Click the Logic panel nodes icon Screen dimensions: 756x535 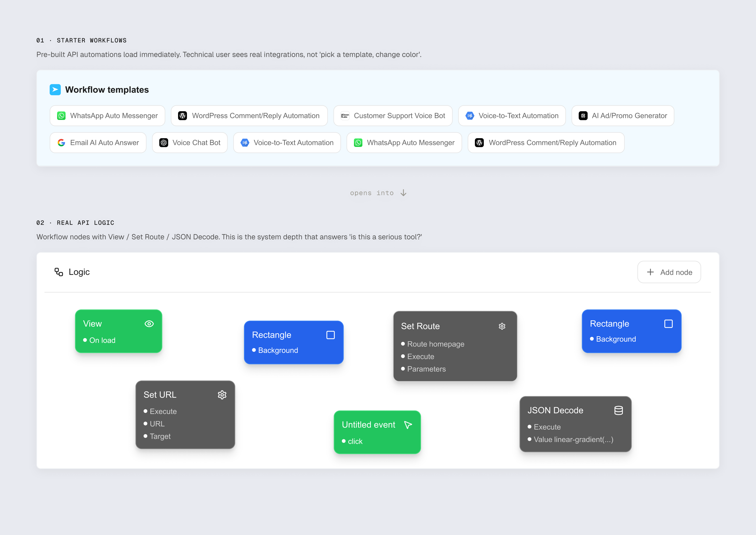(59, 272)
